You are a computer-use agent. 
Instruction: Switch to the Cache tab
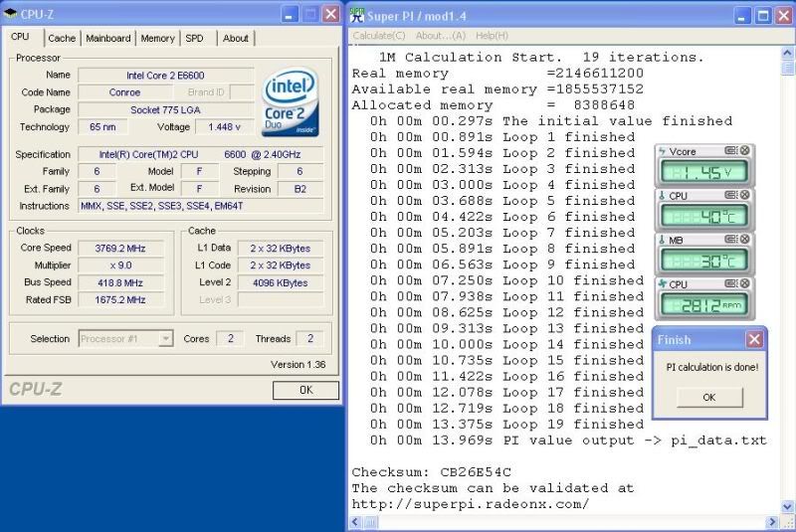62,38
